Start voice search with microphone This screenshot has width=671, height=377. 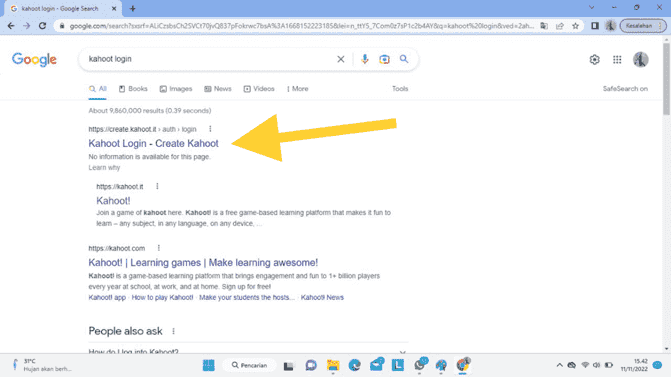(365, 59)
